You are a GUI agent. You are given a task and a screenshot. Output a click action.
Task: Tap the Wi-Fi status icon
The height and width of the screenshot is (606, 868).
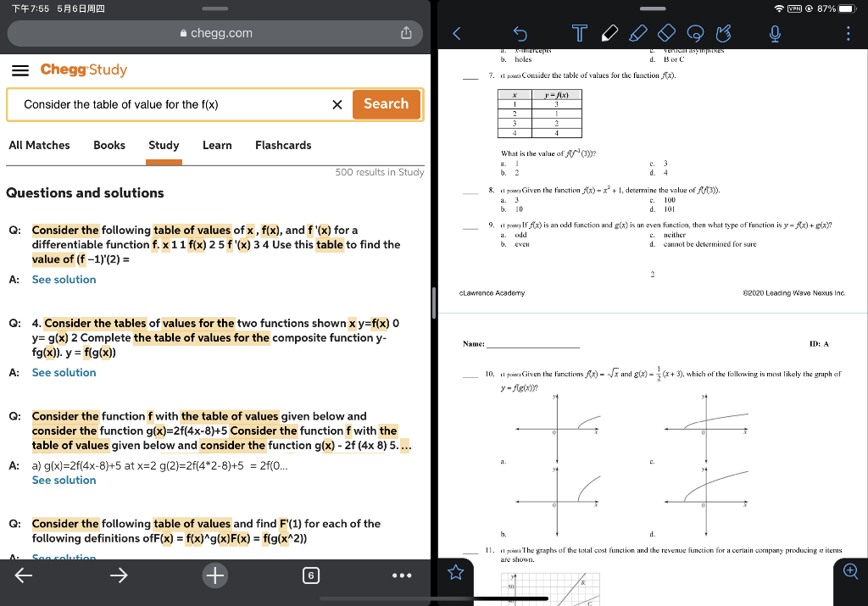point(779,8)
